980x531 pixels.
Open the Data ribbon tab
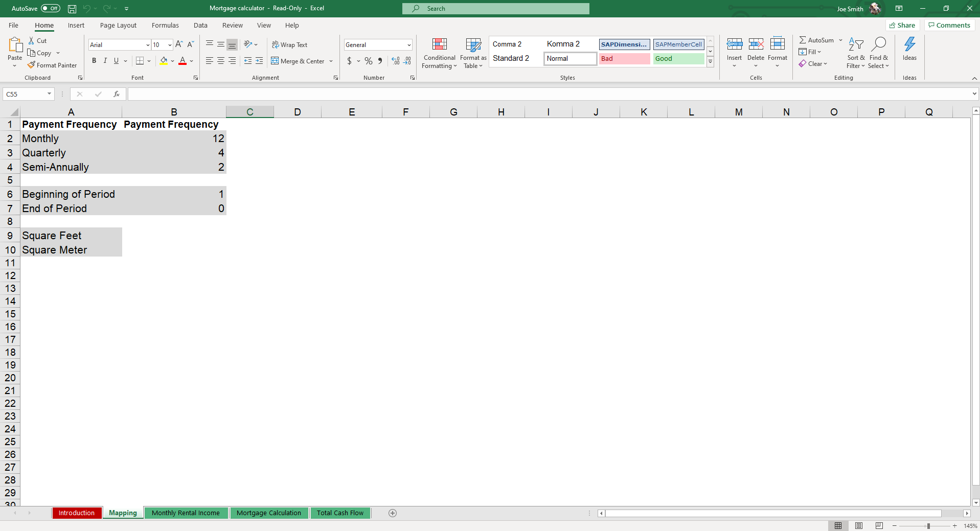tap(200, 26)
